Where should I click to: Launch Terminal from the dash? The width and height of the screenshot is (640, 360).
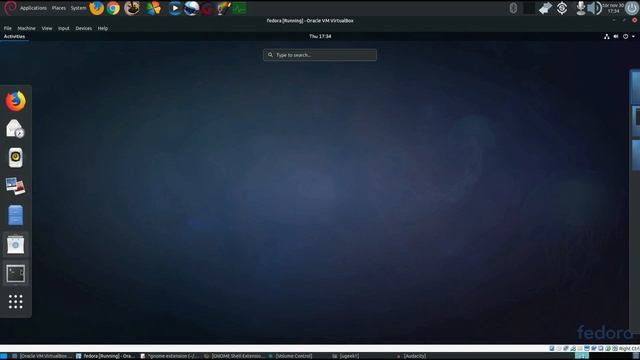pos(16,273)
